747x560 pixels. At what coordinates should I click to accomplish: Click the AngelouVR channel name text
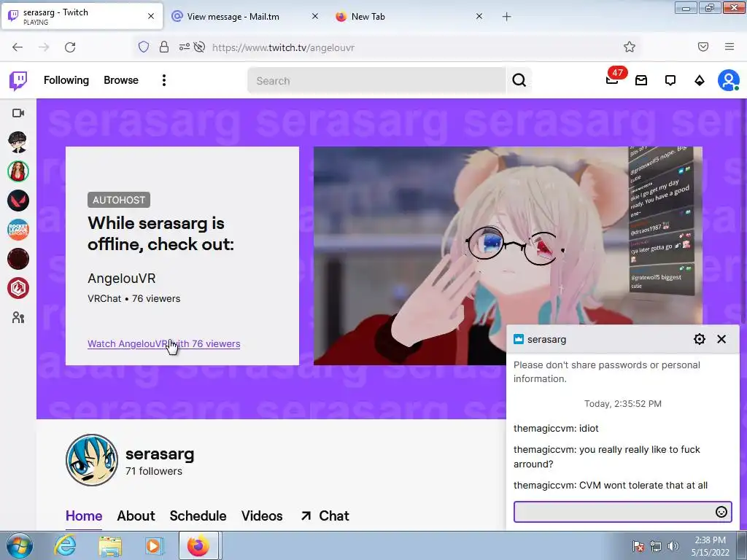[x=122, y=278]
